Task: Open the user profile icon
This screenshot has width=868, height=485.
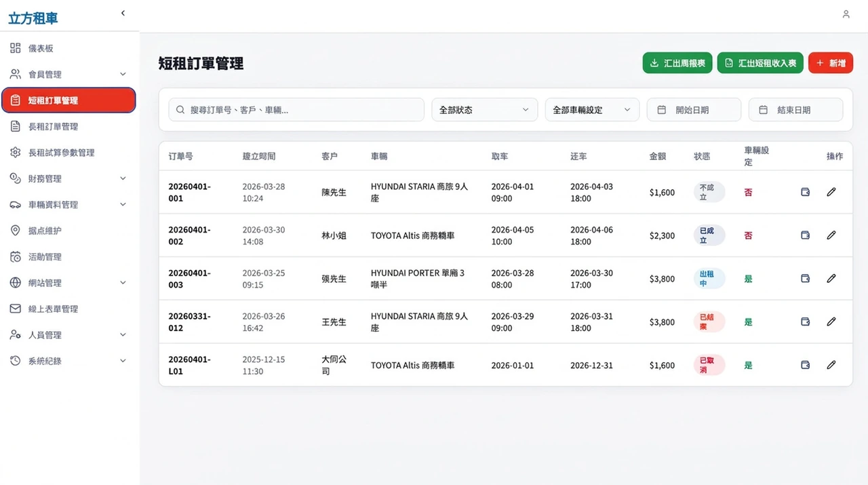Action: [x=846, y=14]
